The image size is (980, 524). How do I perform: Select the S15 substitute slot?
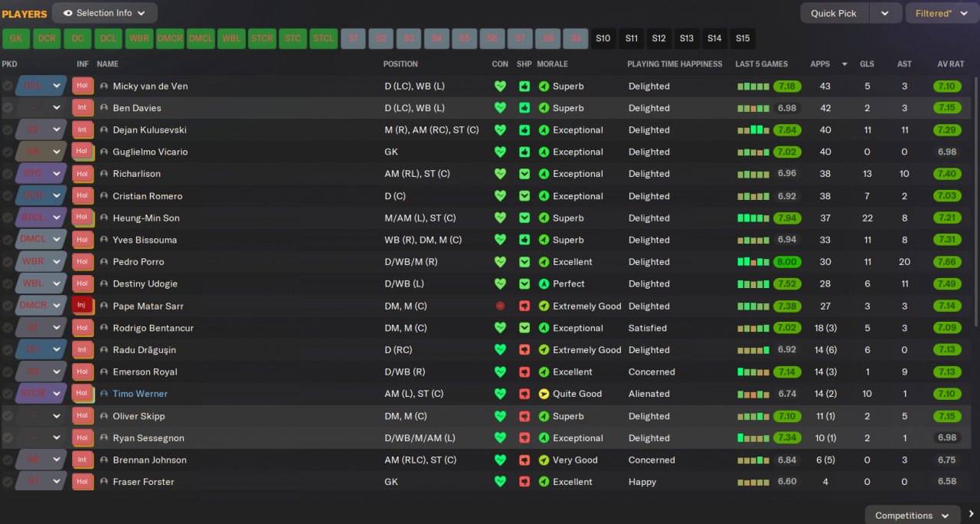(743, 38)
